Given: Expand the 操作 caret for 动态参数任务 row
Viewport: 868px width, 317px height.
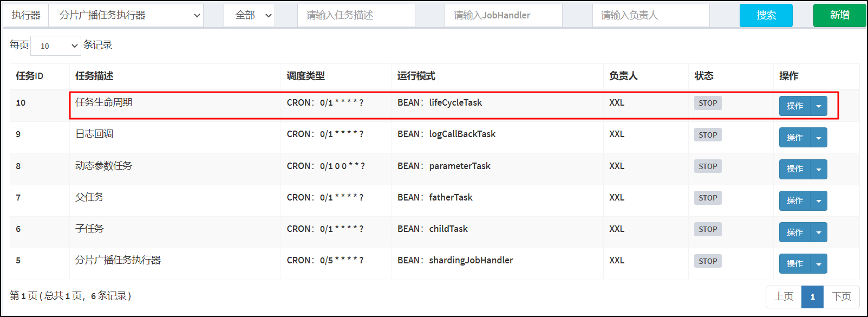Looking at the screenshot, I should click(x=819, y=169).
